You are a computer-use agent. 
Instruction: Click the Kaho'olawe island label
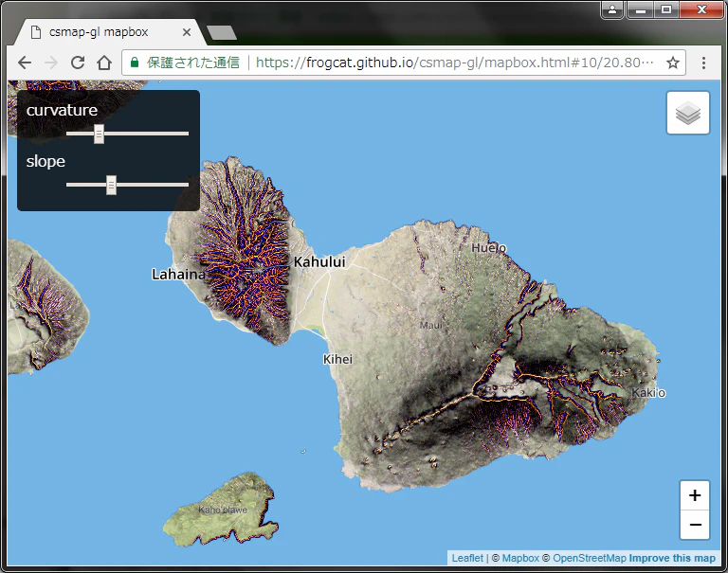pyautogui.click(x=223, y=510)
